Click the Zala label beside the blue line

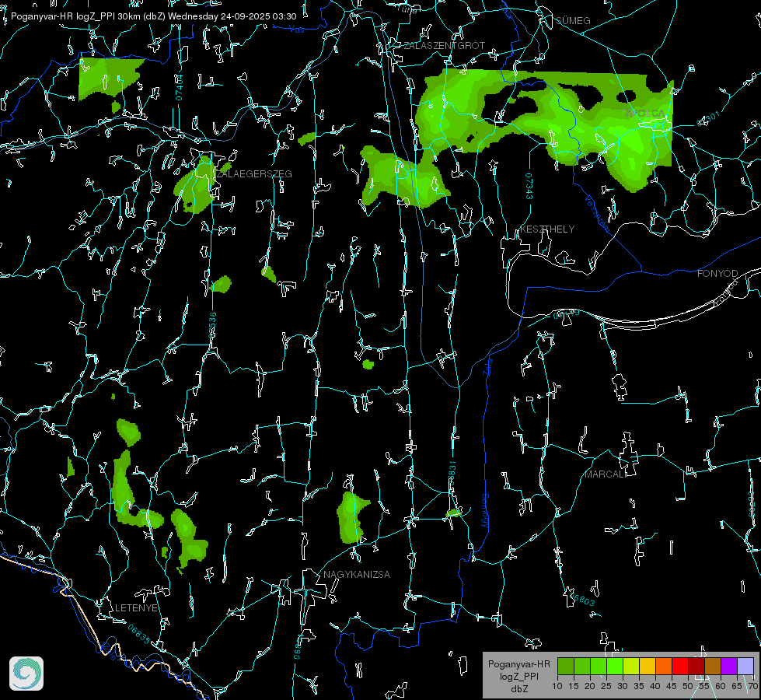coord(487,366)
